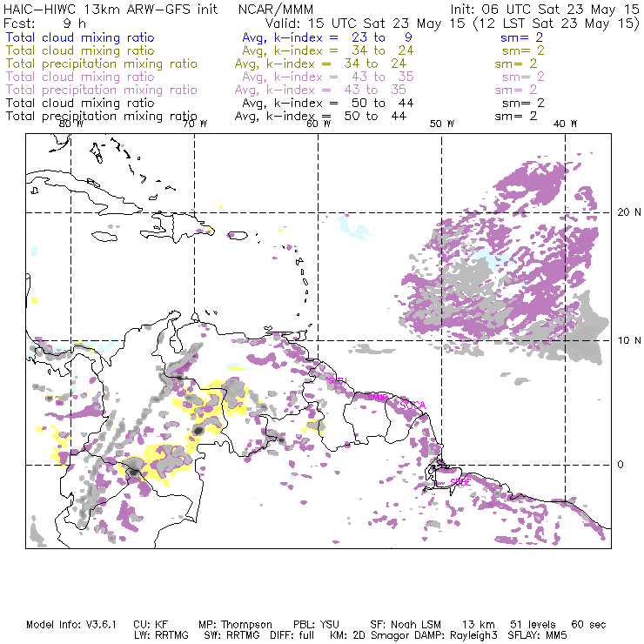The image size is (644, 644).
Task: Click the 'KM: 2D Smagor' footer entry
Action: click(369, 636)
